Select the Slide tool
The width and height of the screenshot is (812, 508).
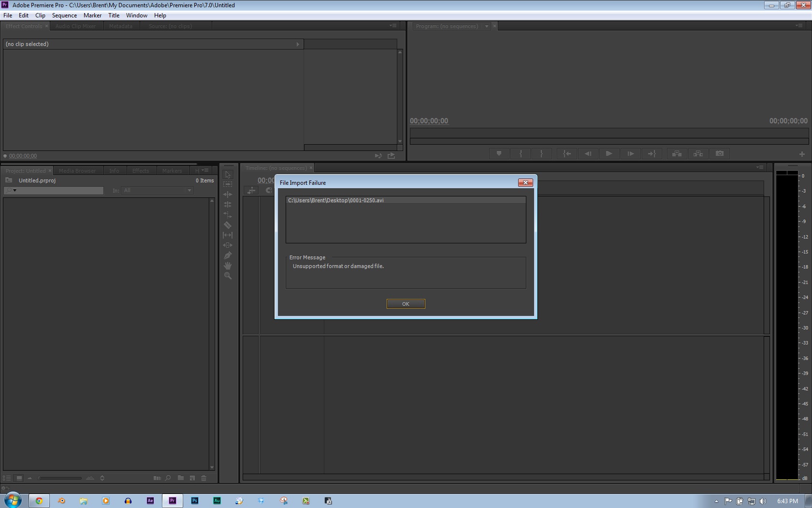pos(228,245)
